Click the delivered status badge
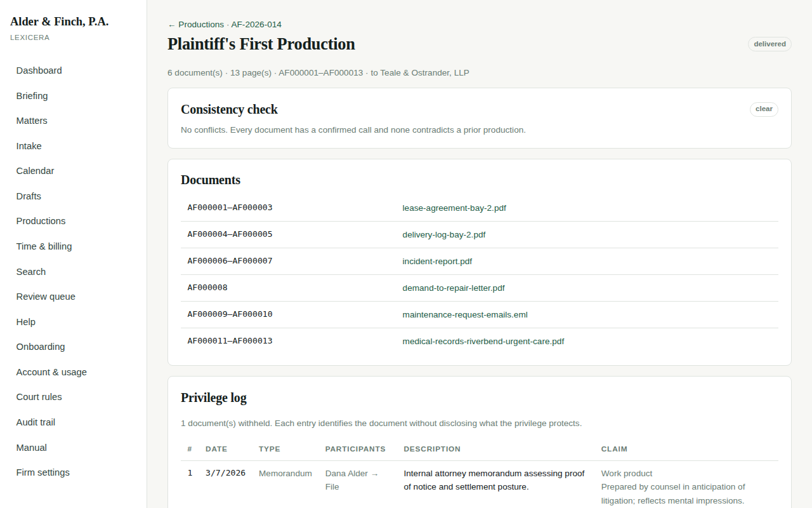The height and width of the screenshot is (508, 812). [x=769, y=44]
